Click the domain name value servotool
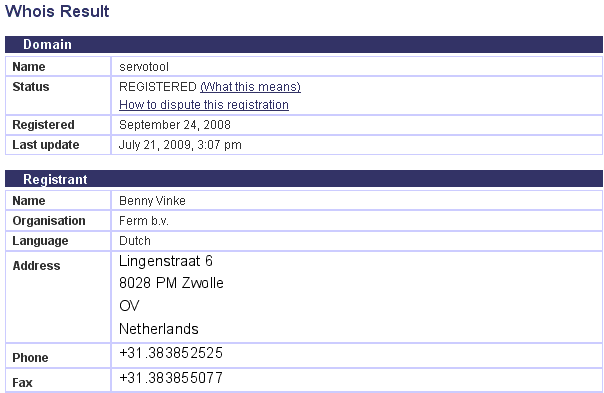The width and height of the screenshot is (604, 393). [144, 67]
